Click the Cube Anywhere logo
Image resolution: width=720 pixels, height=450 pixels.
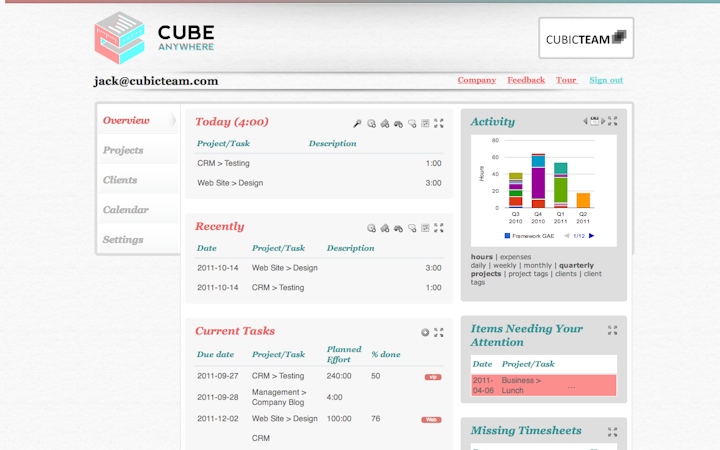[x=154, y=38]
